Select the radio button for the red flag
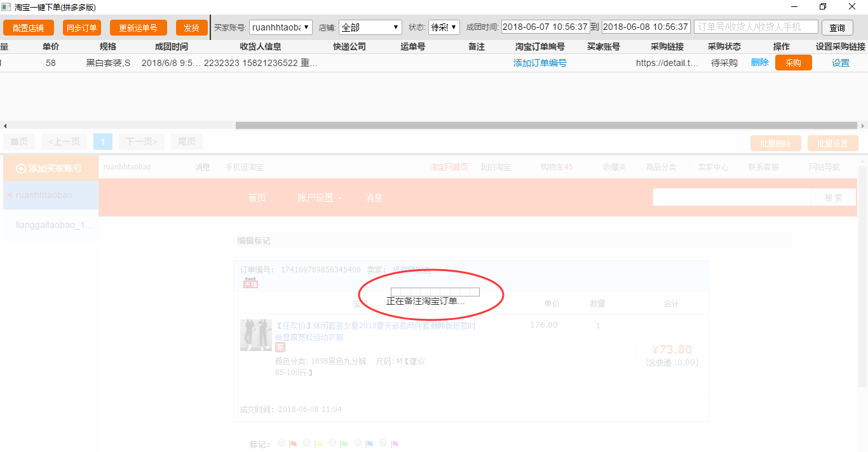Image resolution: width=868 pixels, height=452 pixels. tap(281, 443)
